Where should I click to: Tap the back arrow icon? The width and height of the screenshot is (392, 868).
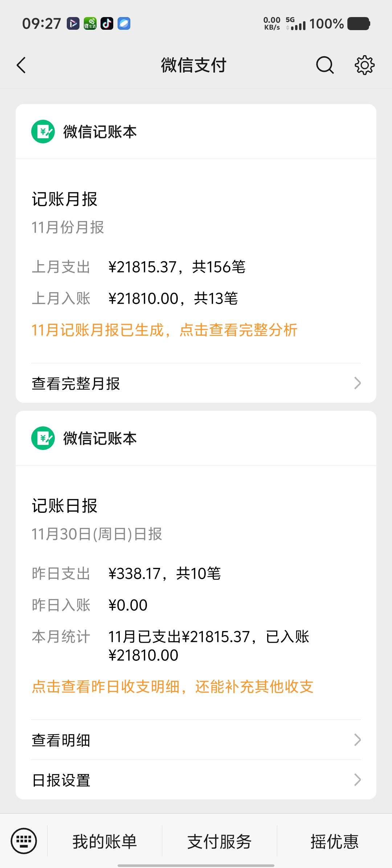click(x=21, y=65)
